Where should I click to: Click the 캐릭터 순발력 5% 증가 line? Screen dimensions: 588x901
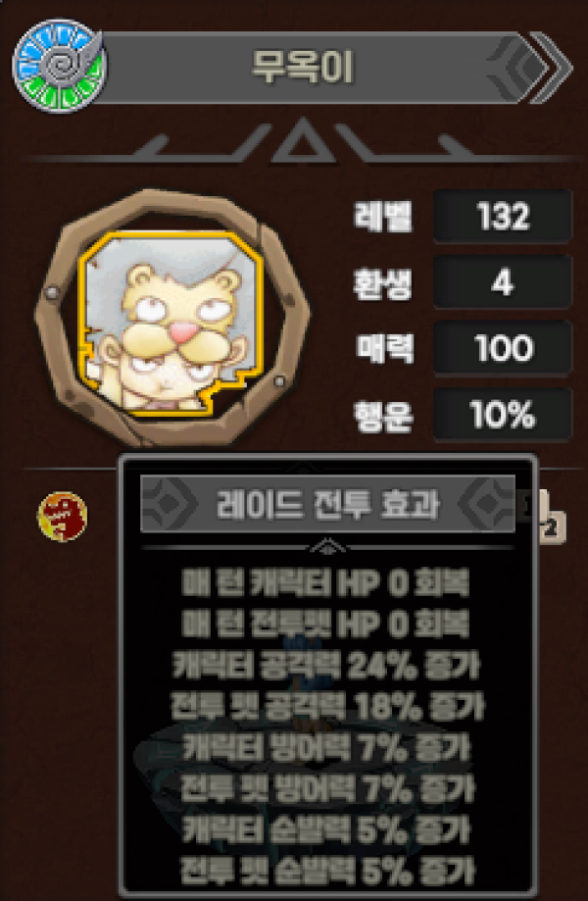click(326, 829)
